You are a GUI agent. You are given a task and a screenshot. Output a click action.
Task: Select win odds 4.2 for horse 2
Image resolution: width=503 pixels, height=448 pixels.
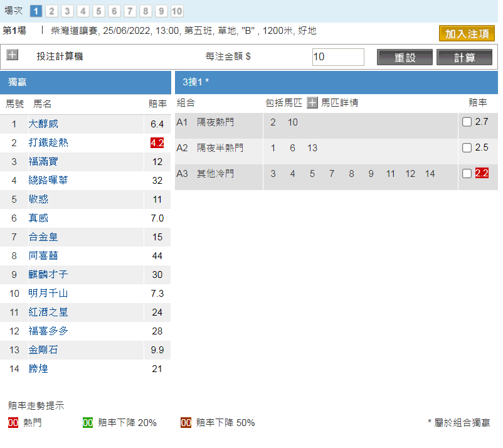157,143
